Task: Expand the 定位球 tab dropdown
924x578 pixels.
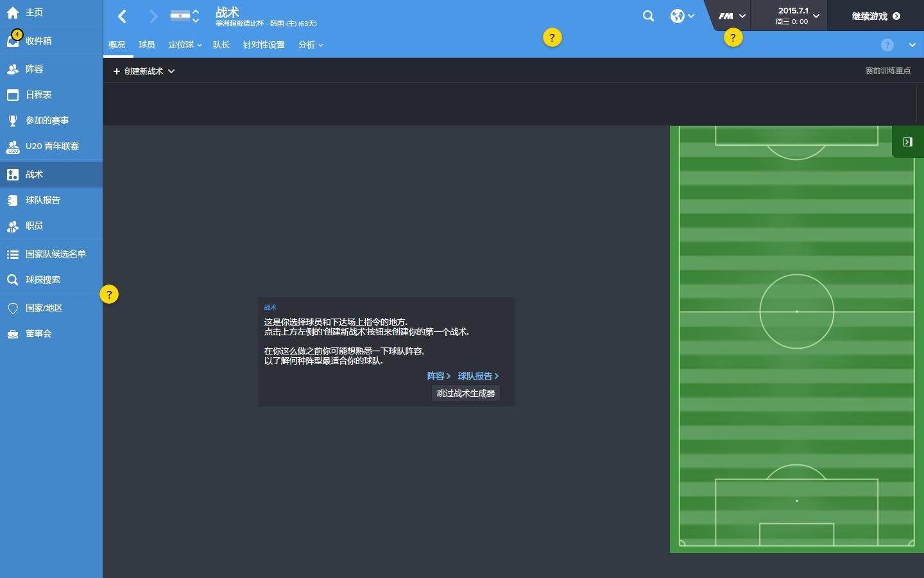Action: point(185,45)
